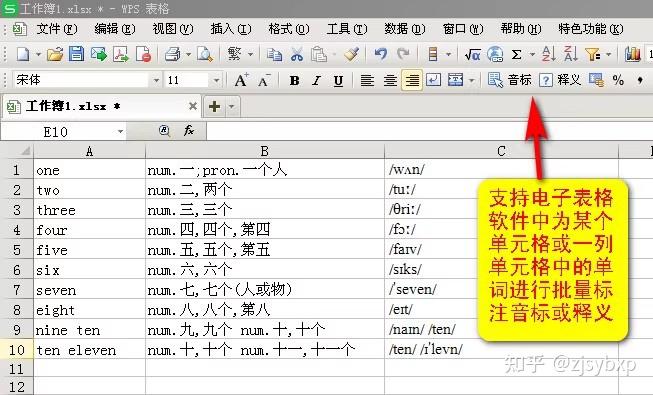Screen dimensions: 653x395
Task: Click the square root formula icon
Action: click(473, 55)
